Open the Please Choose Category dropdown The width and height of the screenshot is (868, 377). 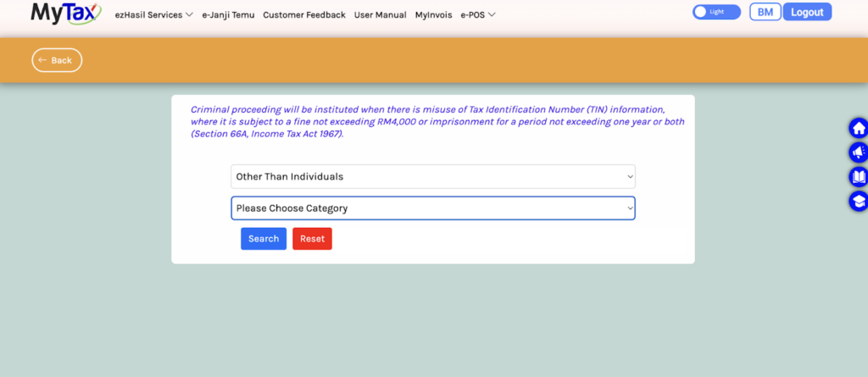coord(432,208)
